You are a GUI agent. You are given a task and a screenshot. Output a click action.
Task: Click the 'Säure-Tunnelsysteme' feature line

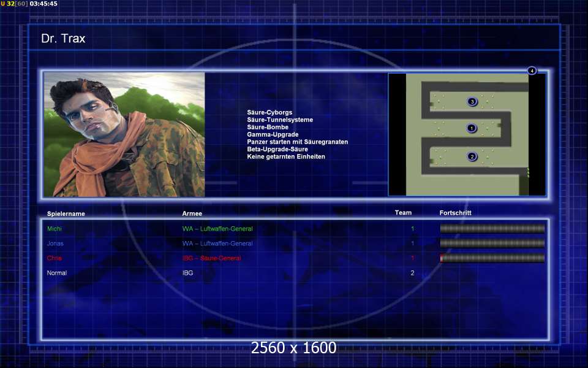click(280, 120)
